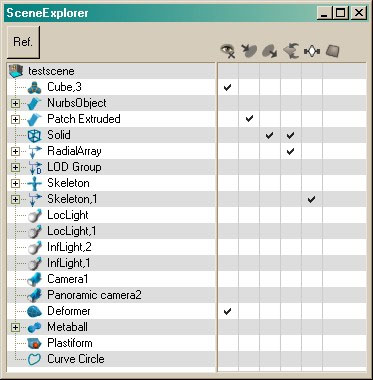373x380 pixels.
Task: Click the LOD Group icon
Action: 35,167
